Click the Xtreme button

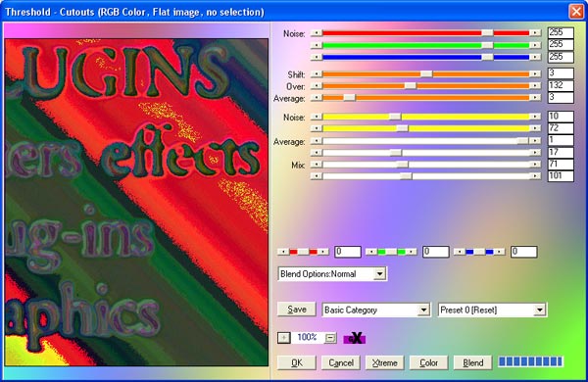(385, 362)
